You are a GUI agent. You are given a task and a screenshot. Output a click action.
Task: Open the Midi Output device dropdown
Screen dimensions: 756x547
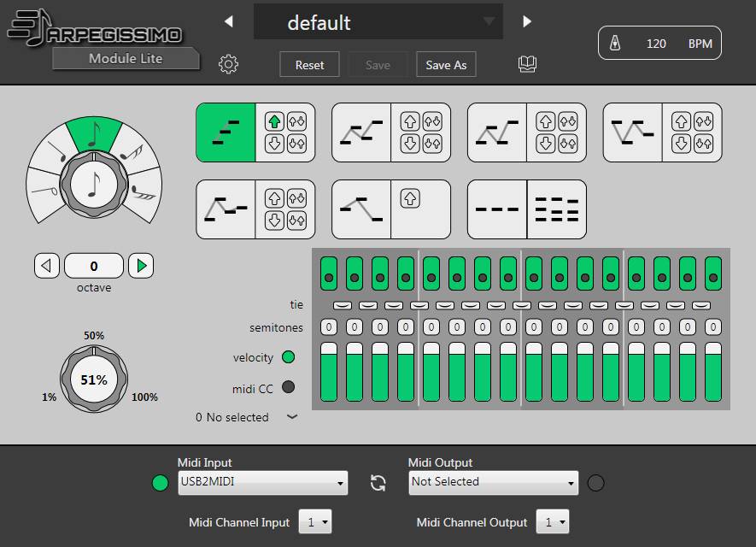coord(493,483)
